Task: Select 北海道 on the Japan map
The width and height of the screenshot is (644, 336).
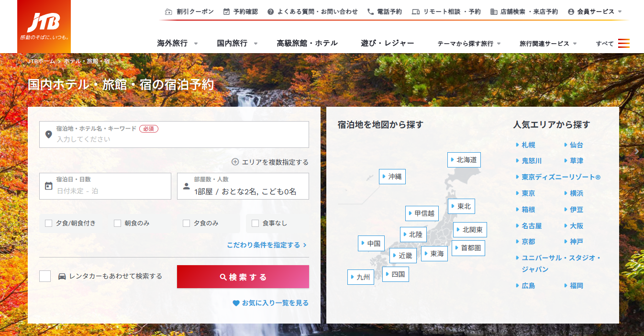Action: pos(464,160)
